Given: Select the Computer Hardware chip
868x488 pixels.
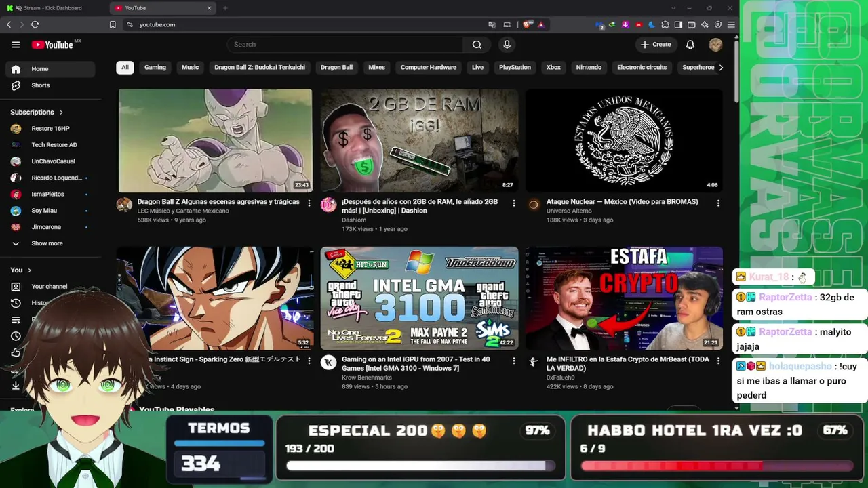Looking at the screenshot, I should tap(429, 68).
